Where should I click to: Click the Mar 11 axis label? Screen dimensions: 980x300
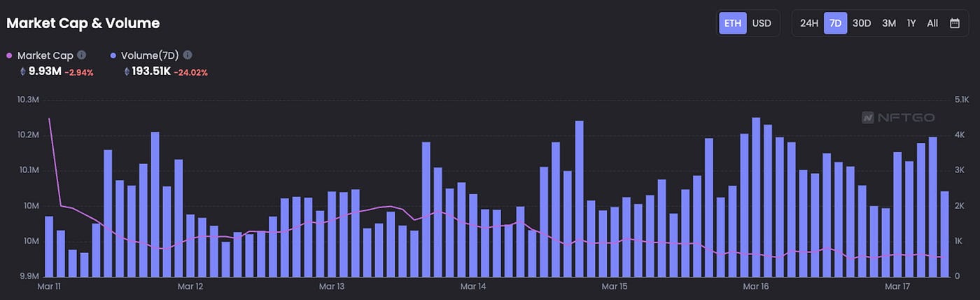[x=50, y=286]
